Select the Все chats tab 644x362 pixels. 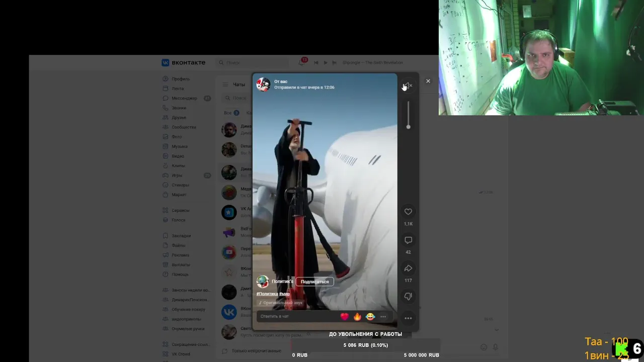coord(231,113)
